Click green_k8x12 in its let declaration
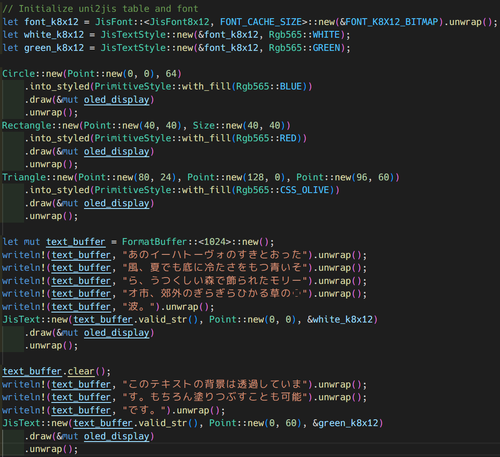The image size is (500, 457). 54,48
